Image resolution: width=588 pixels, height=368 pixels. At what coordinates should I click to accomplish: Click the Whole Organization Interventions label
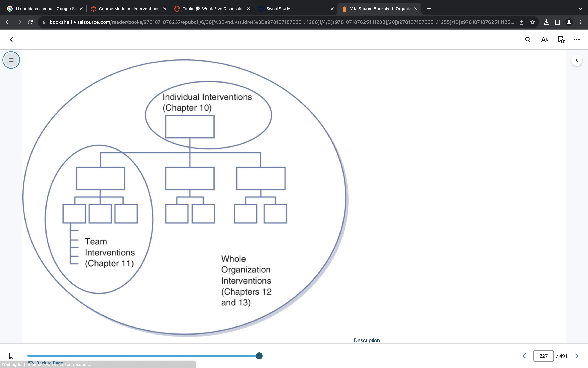coord(246,280)
